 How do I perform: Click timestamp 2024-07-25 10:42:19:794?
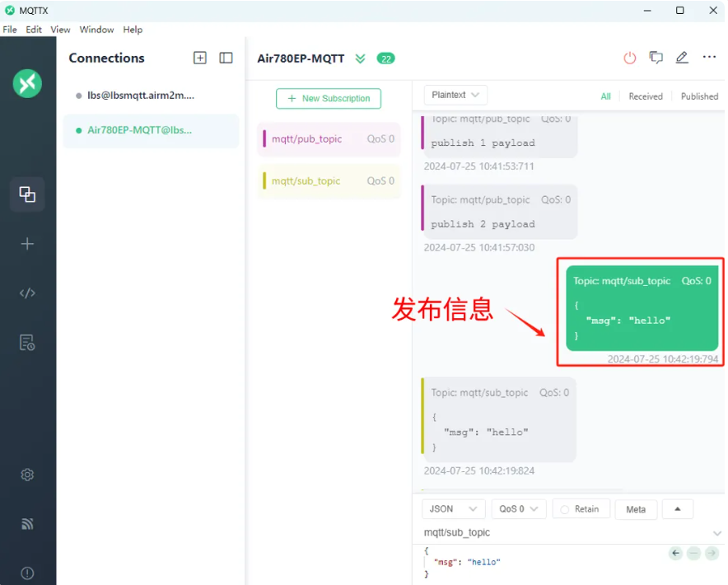pyautogui.click(x=663, y=359)
